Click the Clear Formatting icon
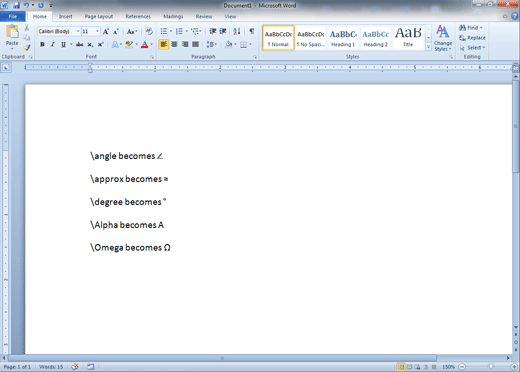520x372 pixels. (149, 31)
